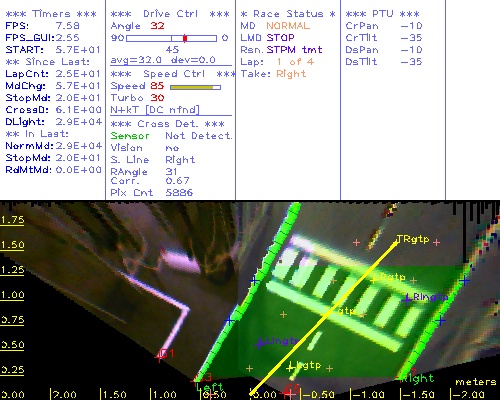
Task: Click the green Left lane label
Action: point(209,388)
